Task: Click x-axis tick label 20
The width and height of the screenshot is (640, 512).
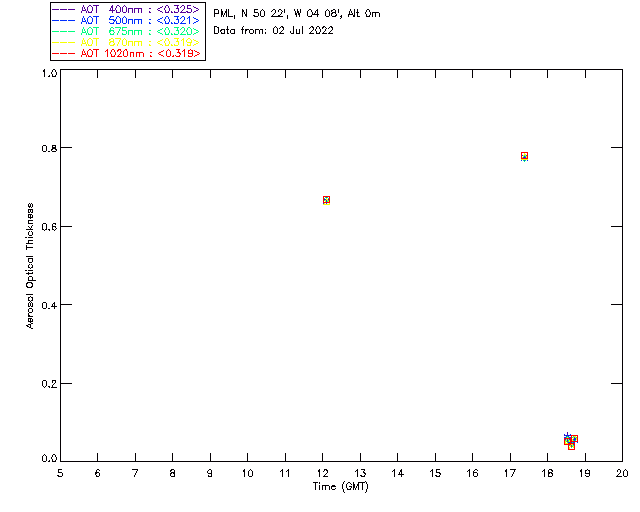Action: [x=622, y=473]
